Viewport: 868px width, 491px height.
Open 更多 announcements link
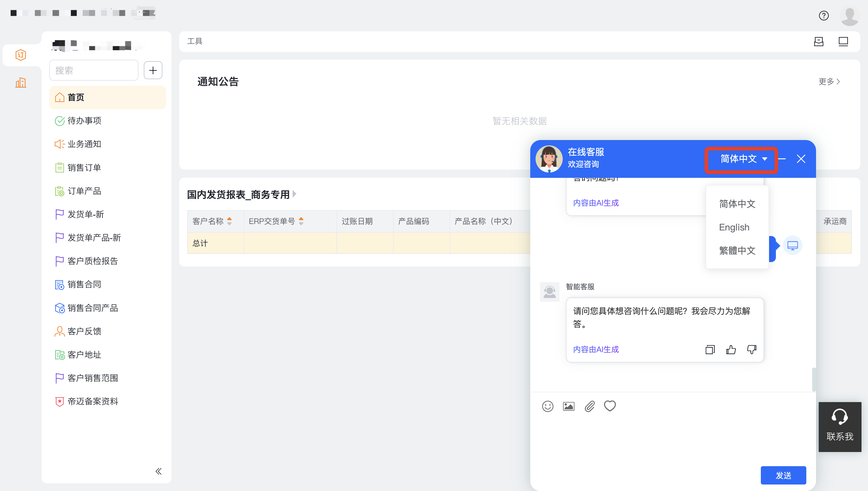tap(829, 81)
